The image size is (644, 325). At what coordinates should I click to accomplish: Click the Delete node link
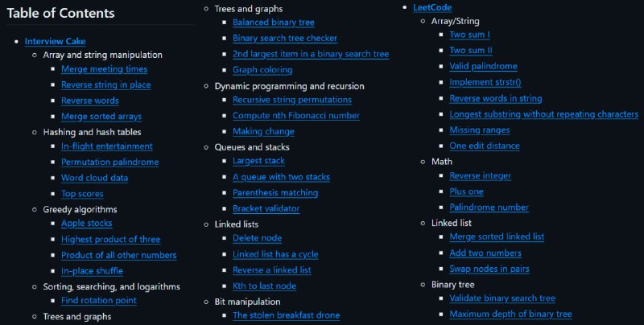click(257, 238)
